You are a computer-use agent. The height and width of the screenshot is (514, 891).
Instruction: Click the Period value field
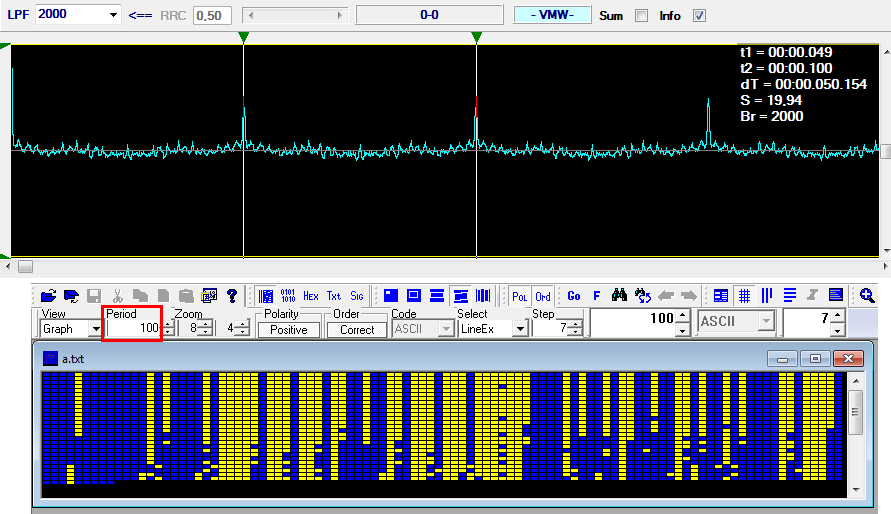(133, 328)
